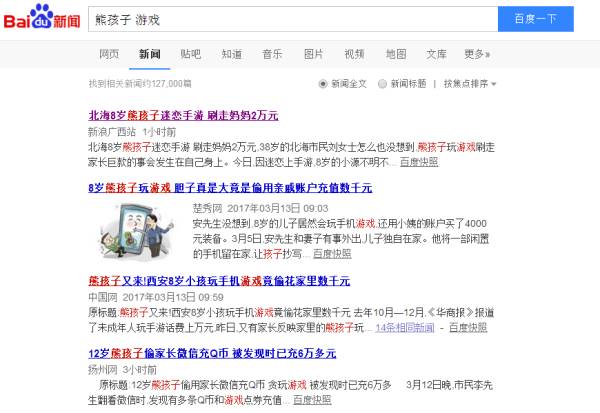Open the 地图 tab

(x=396, y=54)
